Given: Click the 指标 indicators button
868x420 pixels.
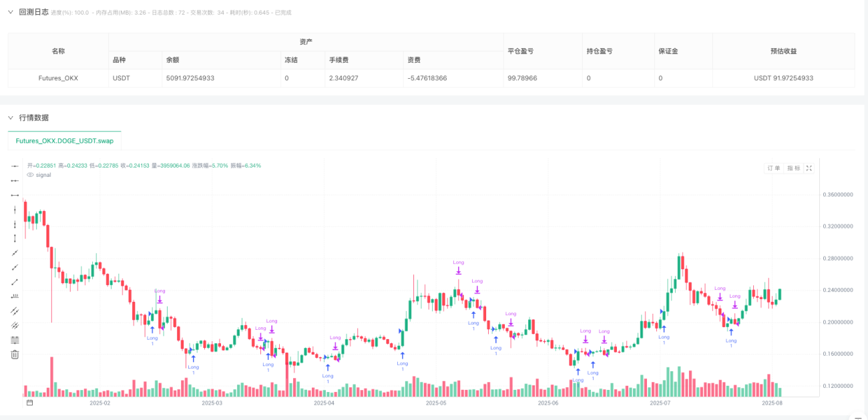Looking at the screenshot, I should click(793, 168).
